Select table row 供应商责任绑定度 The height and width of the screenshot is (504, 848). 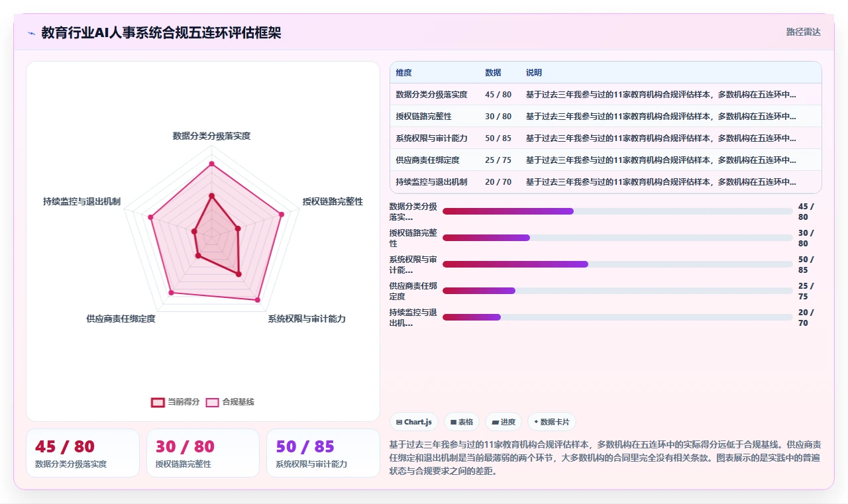[x=606, y=160]
